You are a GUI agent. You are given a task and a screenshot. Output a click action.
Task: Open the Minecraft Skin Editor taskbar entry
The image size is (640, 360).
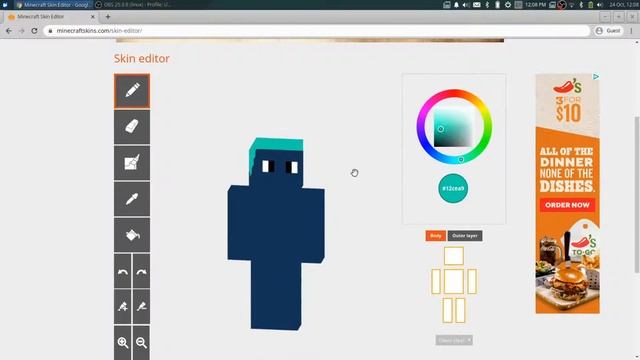pos(53,5)
